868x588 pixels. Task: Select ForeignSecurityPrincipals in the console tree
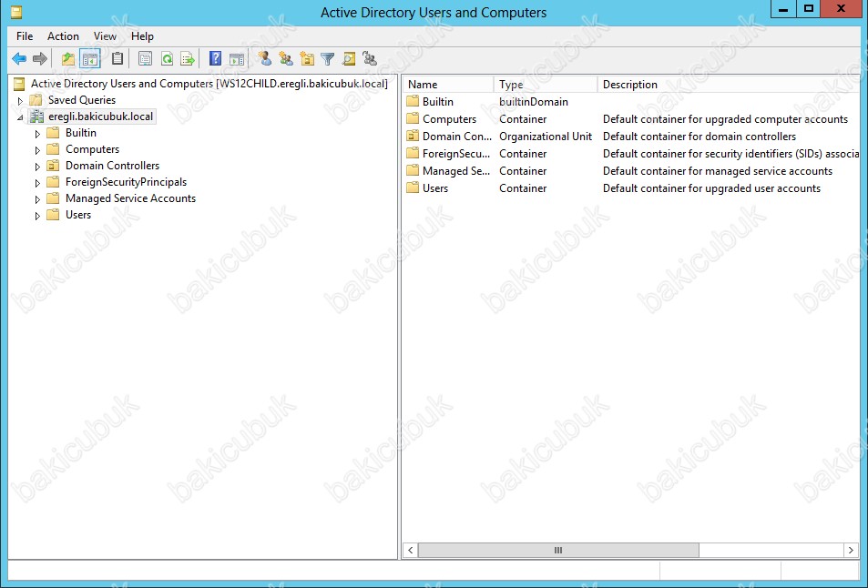(127, 182)
